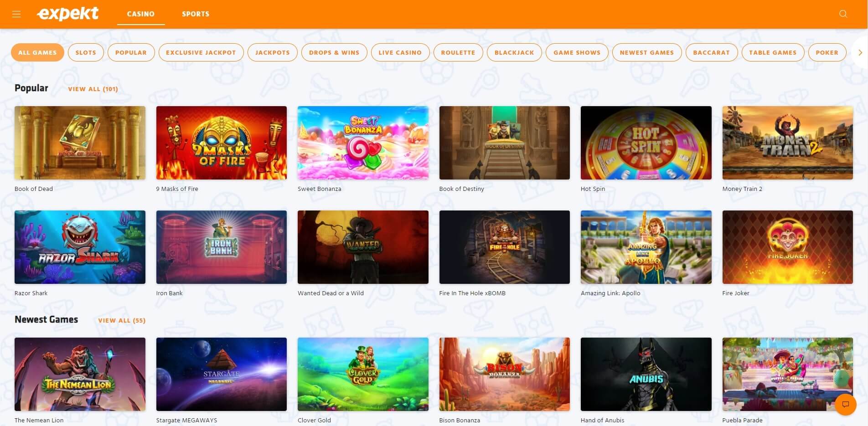Open the Hand of Anubis thumbnail
This screenshot has width=868, height=426.
646,374
